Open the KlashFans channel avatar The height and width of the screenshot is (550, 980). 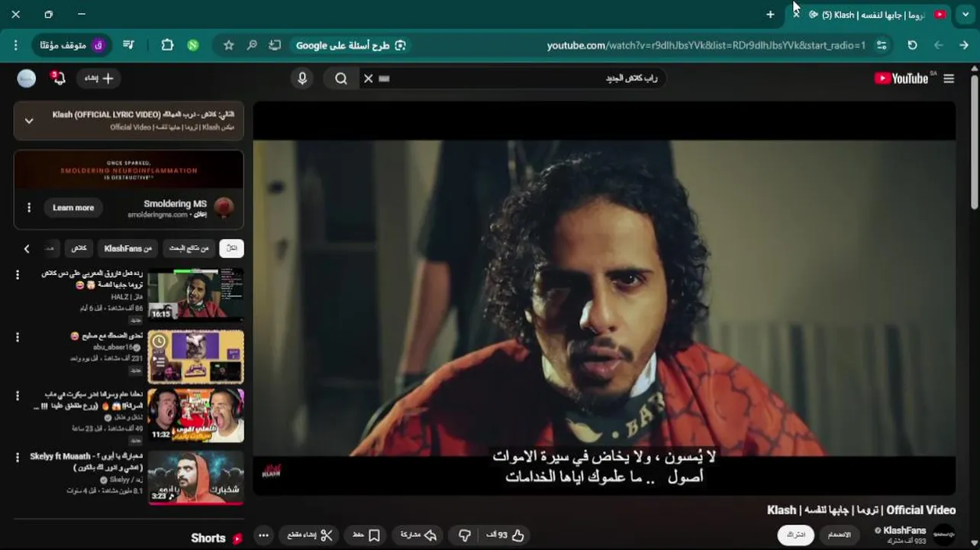944,535
